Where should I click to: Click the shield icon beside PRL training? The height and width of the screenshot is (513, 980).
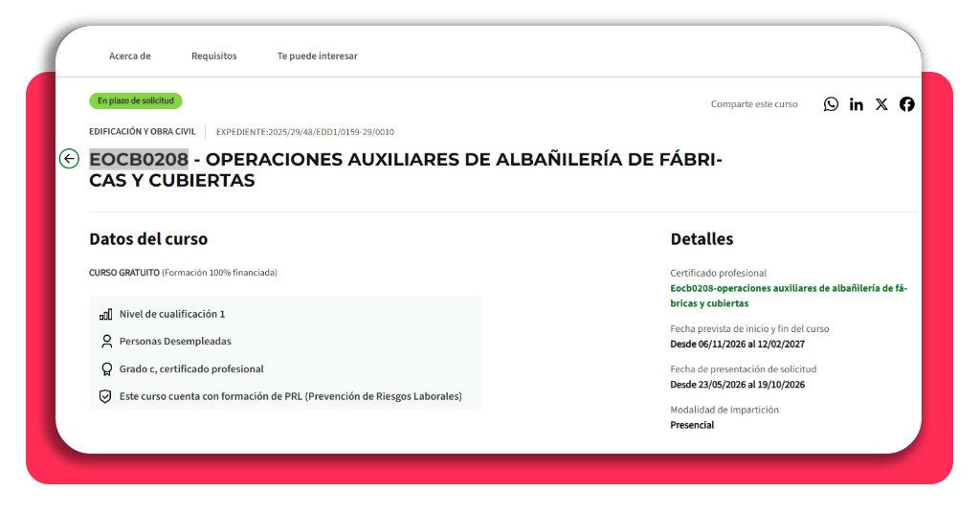tap(105, 397)
